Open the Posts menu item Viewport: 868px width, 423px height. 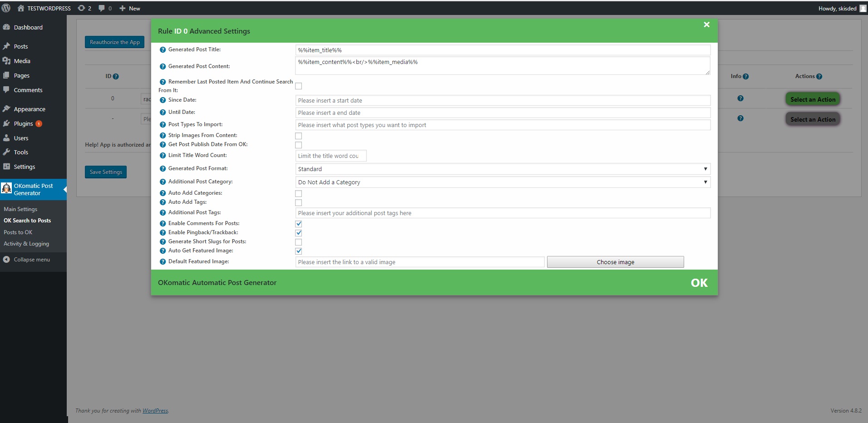coord(21,46)
